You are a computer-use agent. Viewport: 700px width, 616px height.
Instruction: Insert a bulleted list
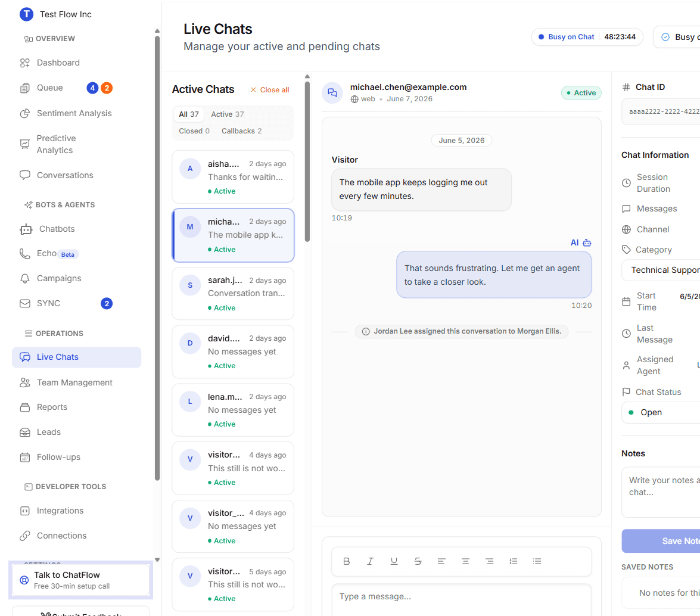tap(537, 561)
